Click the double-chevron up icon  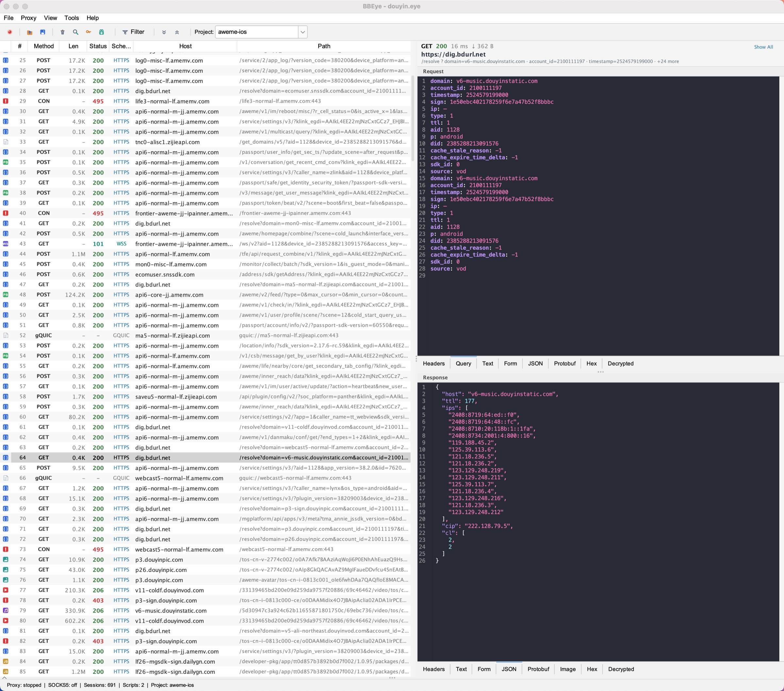[x=177, y=32]
